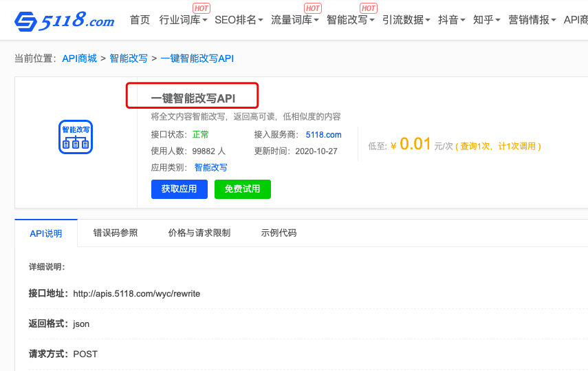
Task: Open the 5118.com service provider link
Action: 323,135
